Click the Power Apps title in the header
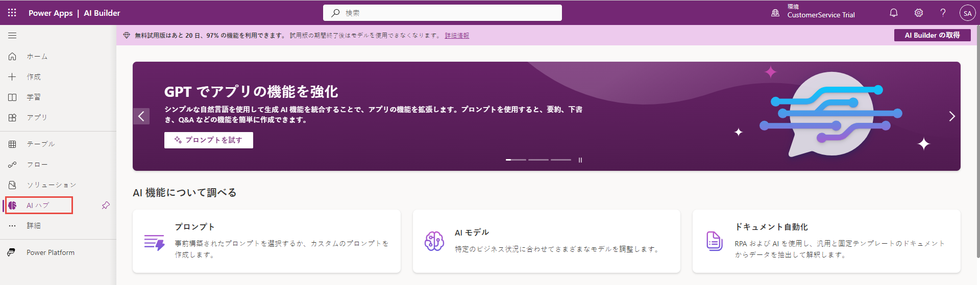Image resolution: width=980 pixels, height=285 pixels. (51, 13)
